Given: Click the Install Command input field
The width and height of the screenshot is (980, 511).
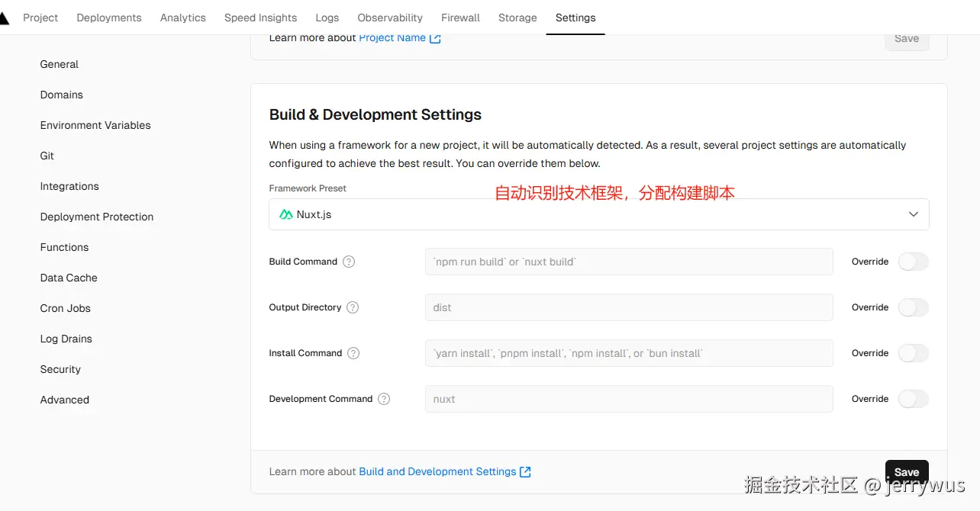Looking at the screenshot, I should coord(629,353).
